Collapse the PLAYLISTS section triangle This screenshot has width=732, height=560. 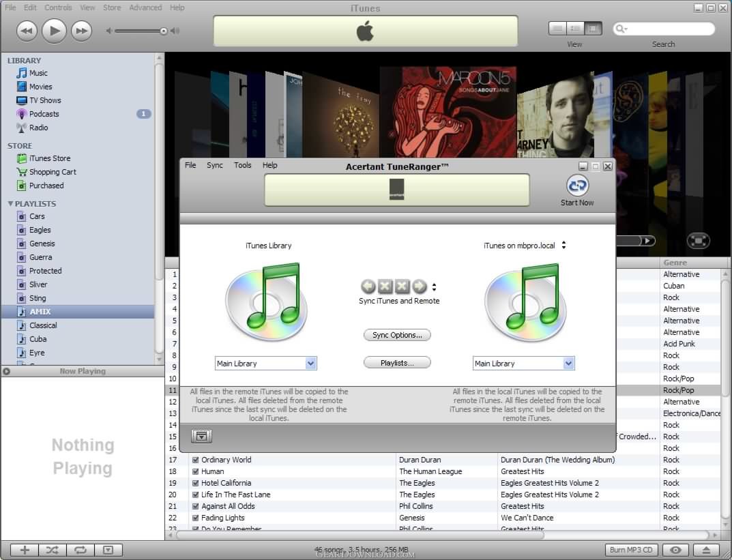tap(10, 203)
